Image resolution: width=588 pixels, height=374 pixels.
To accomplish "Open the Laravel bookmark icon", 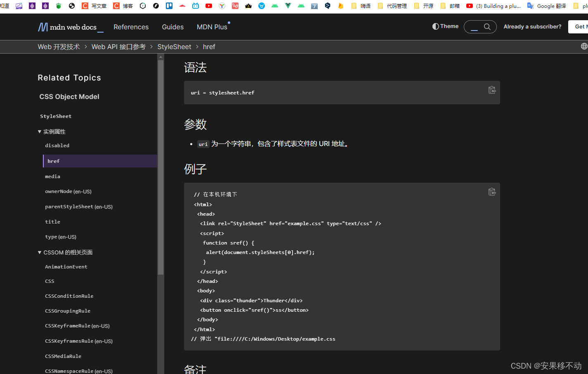I will click(235, 6).
